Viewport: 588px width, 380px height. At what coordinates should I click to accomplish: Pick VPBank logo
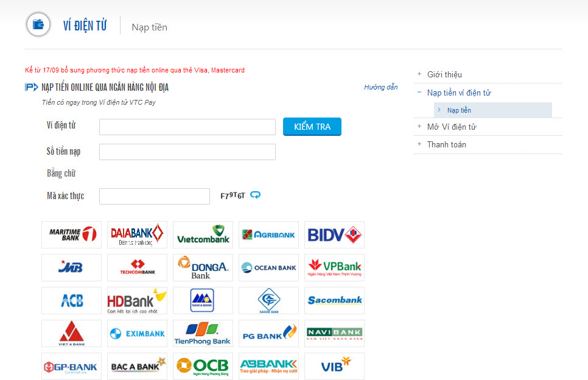click(x=335, y=267)
